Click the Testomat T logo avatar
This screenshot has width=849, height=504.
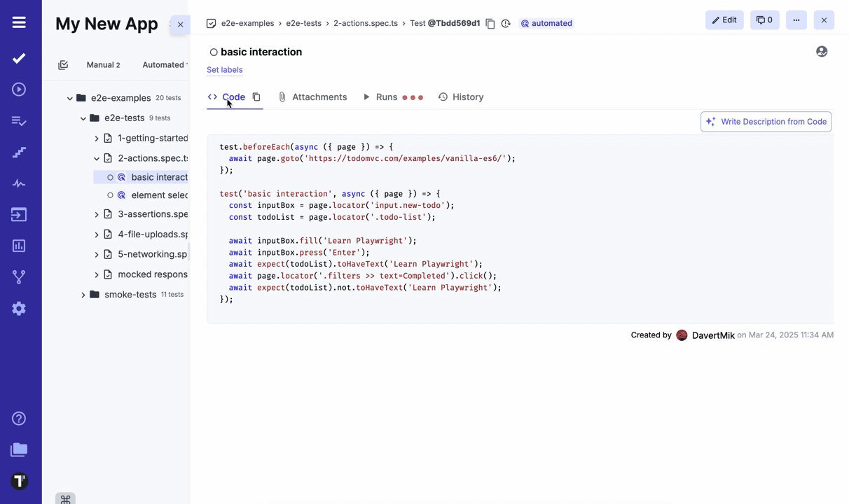tap(19, 481)
